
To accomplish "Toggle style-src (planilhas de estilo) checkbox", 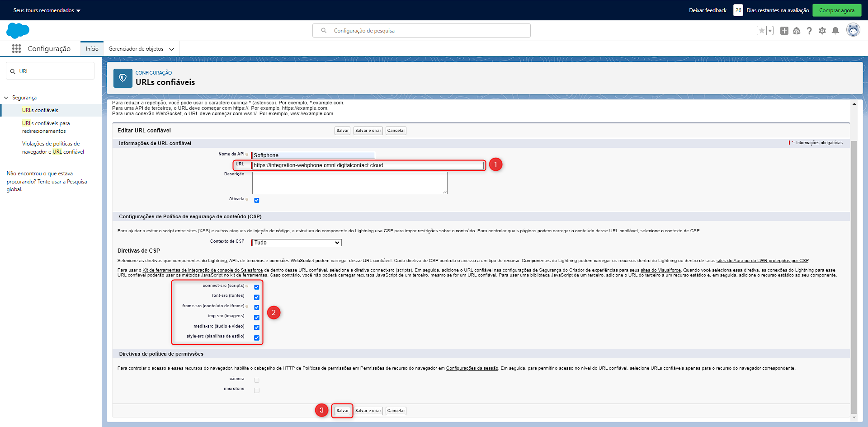I will 256,338.
